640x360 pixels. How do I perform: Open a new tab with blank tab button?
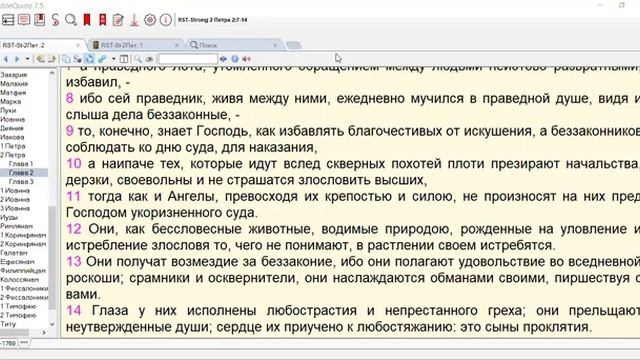coord(293,45)
